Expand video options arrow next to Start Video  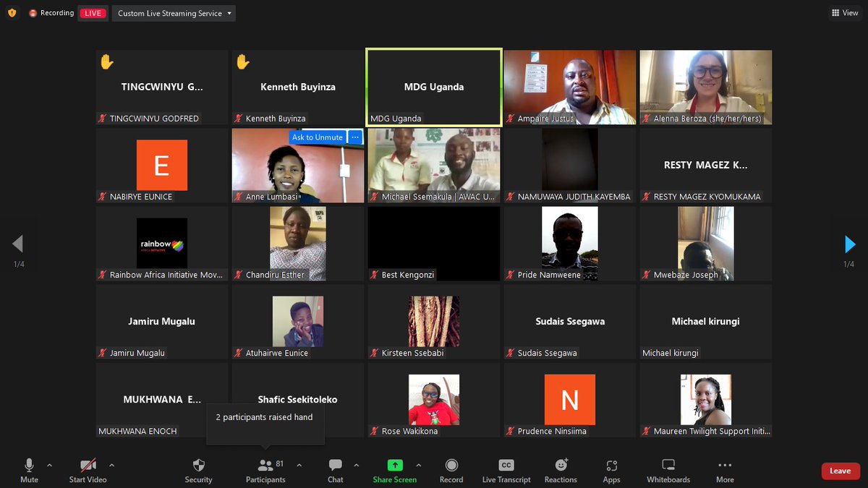pyautogui.click(x=111, y=465)
